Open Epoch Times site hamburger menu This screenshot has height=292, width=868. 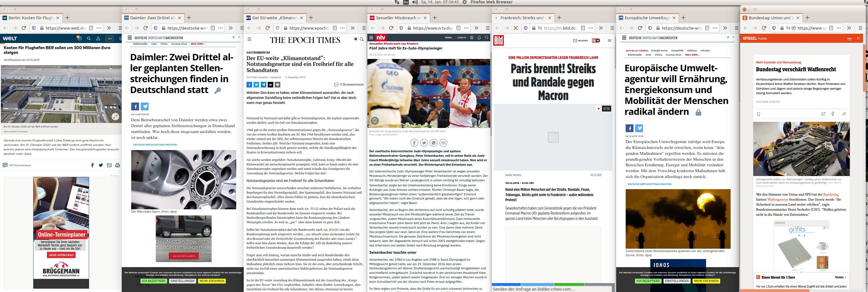point(249,39)
